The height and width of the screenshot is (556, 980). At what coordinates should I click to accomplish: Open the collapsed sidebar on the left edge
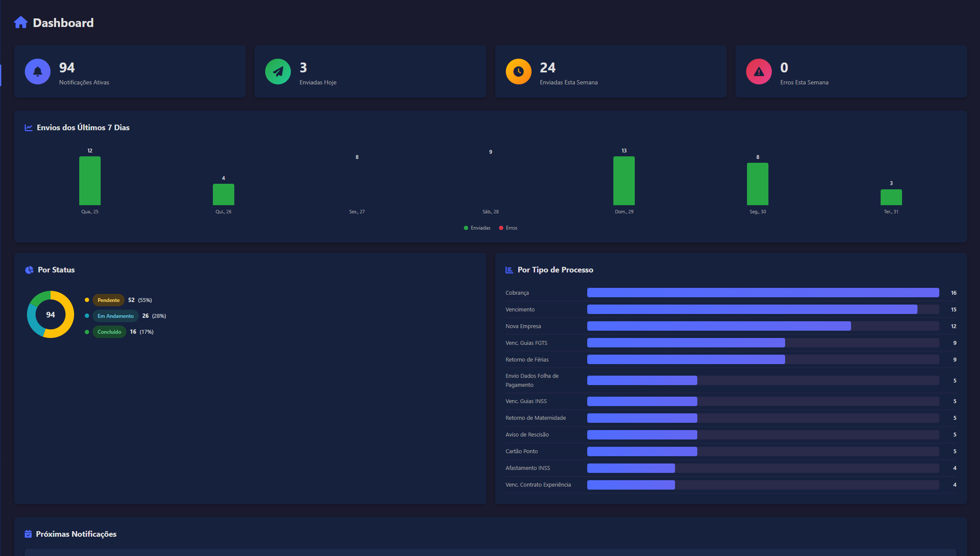[x=2, y=75]
